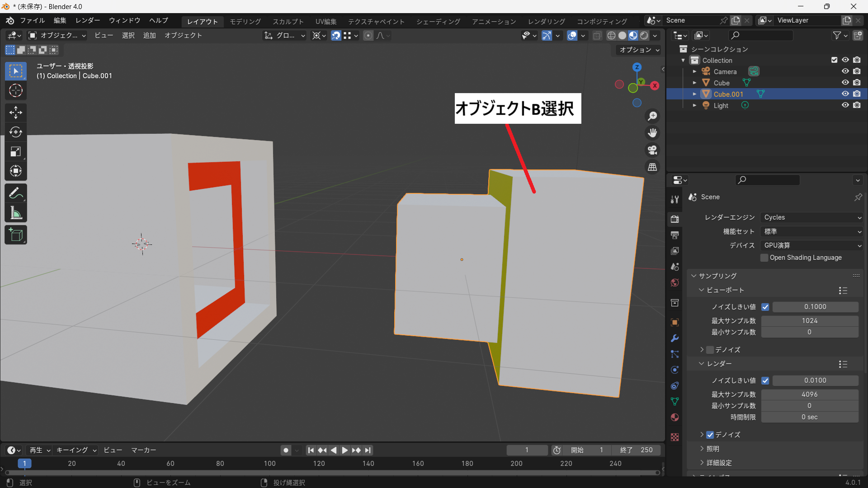
Task: Open the World properties tab
Action: click(x=675, y=282)
